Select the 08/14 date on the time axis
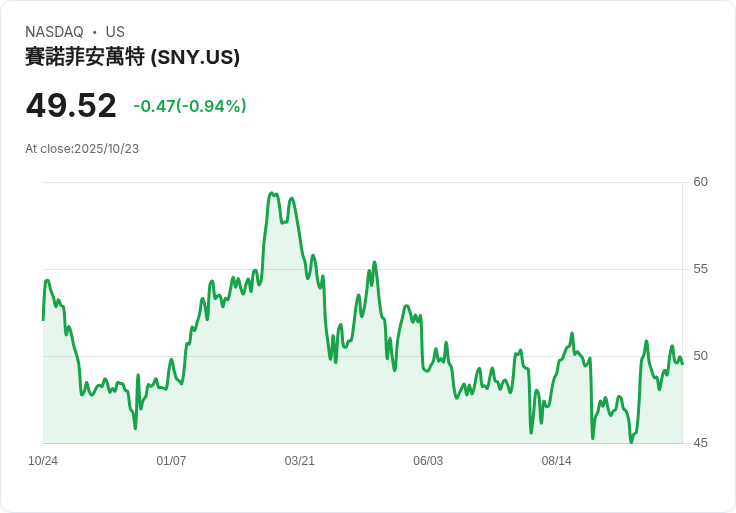 coord(556,461)
